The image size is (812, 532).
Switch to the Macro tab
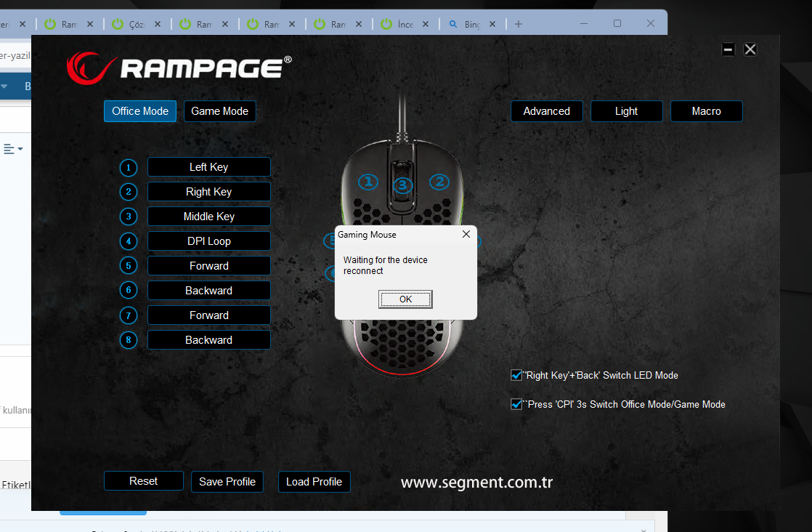coord(707,111)
